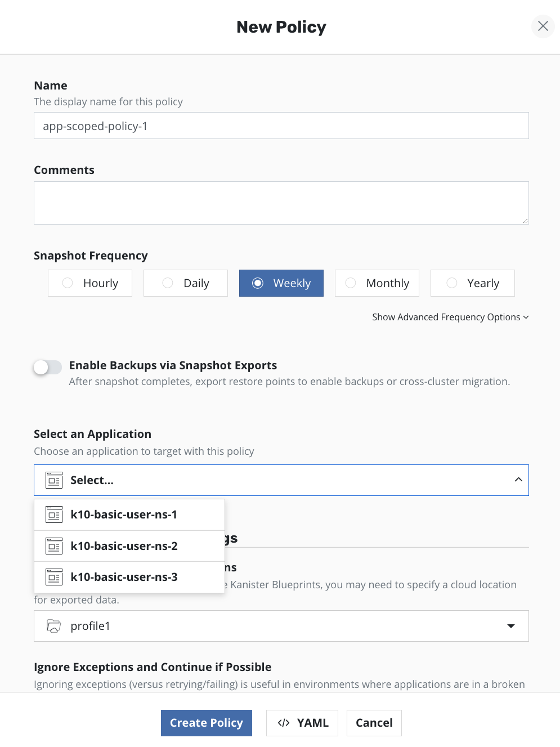Pick k10-basic-user-ns-2 from the list
Image resolution: width=560 pixels, height=747 pixels.
point(124,546)
